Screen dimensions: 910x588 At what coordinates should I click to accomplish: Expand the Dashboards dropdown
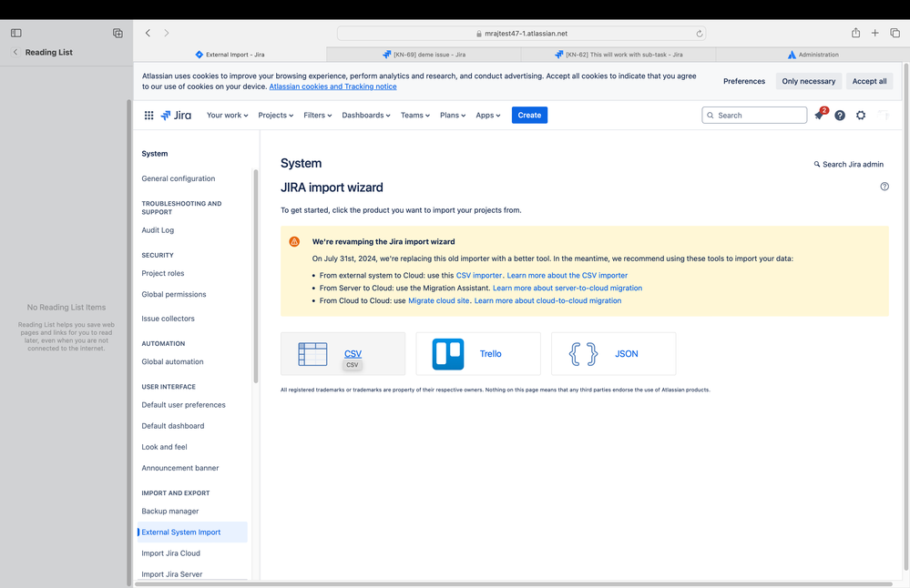365,116
